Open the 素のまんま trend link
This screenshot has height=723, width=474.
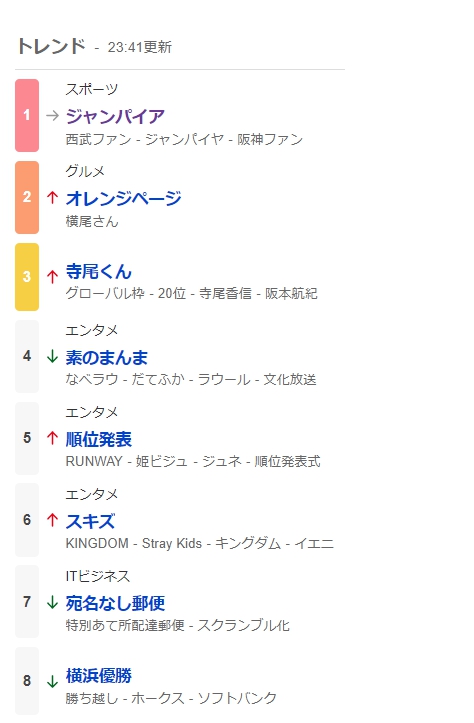click(x=107, y=357)
